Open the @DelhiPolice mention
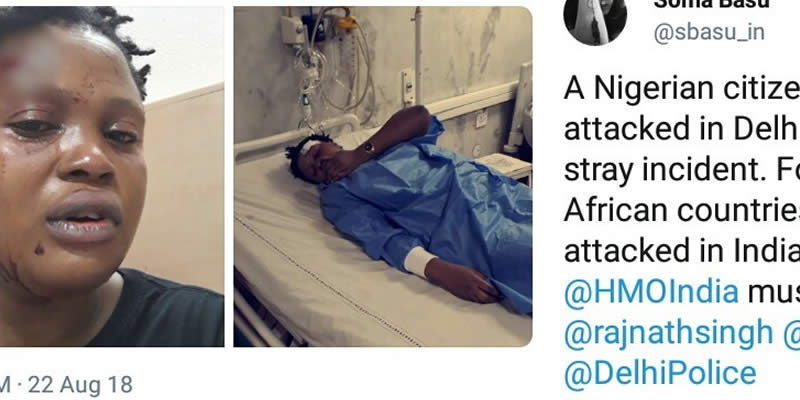The height and width of the screenshot is (400, 800). pos(660,373)
